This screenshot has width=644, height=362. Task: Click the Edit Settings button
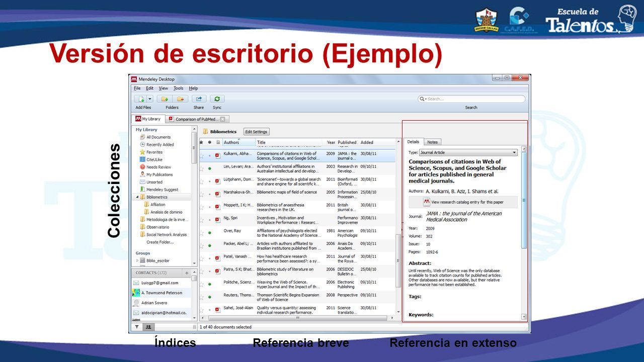click(x=257, y=132)
